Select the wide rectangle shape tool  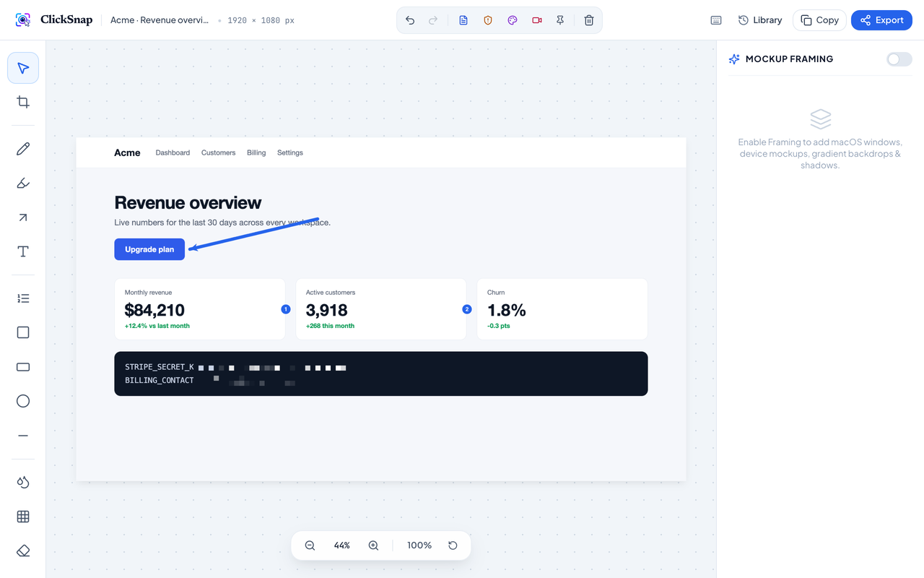(23, 367)
